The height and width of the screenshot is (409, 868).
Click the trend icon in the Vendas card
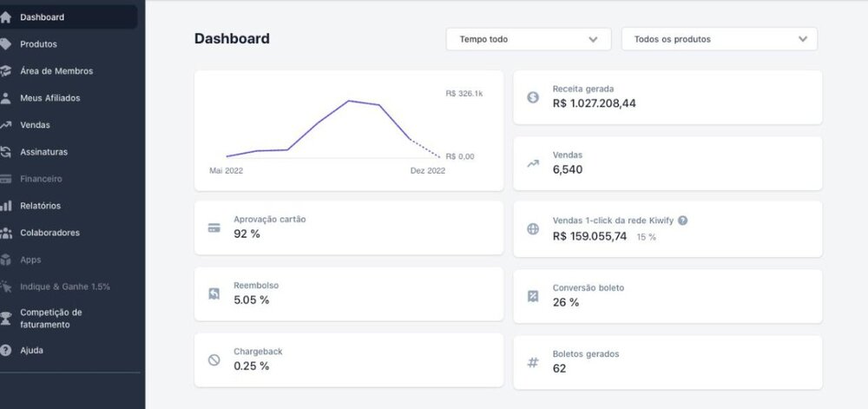pyautogui.click(x=533, y=163)
